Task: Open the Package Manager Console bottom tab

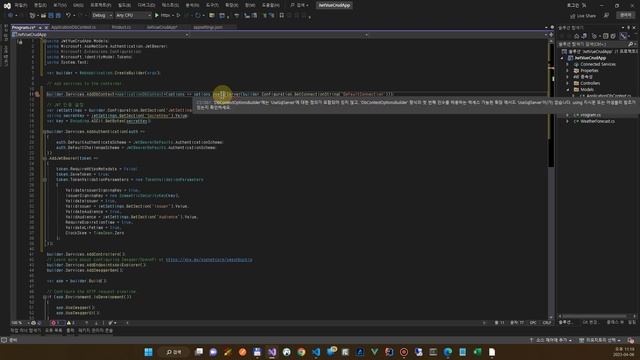Action: click(x=96, y=331)
